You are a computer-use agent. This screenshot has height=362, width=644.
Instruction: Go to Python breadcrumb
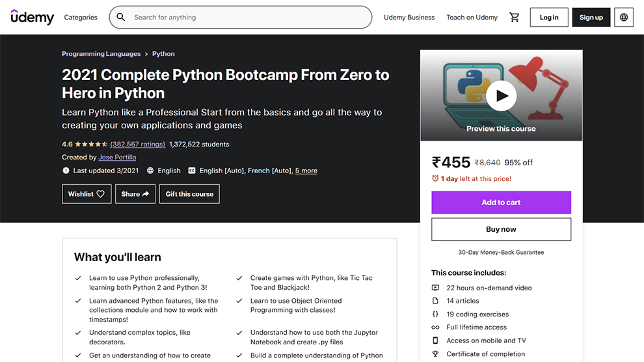coord(163,54)
